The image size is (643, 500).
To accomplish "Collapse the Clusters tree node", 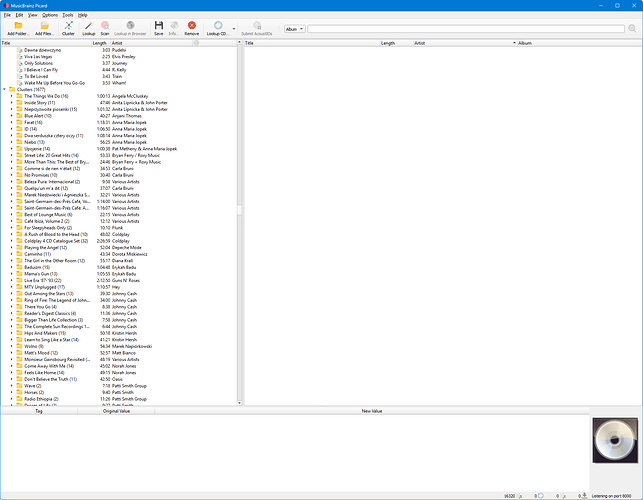I will pos(5,89).
